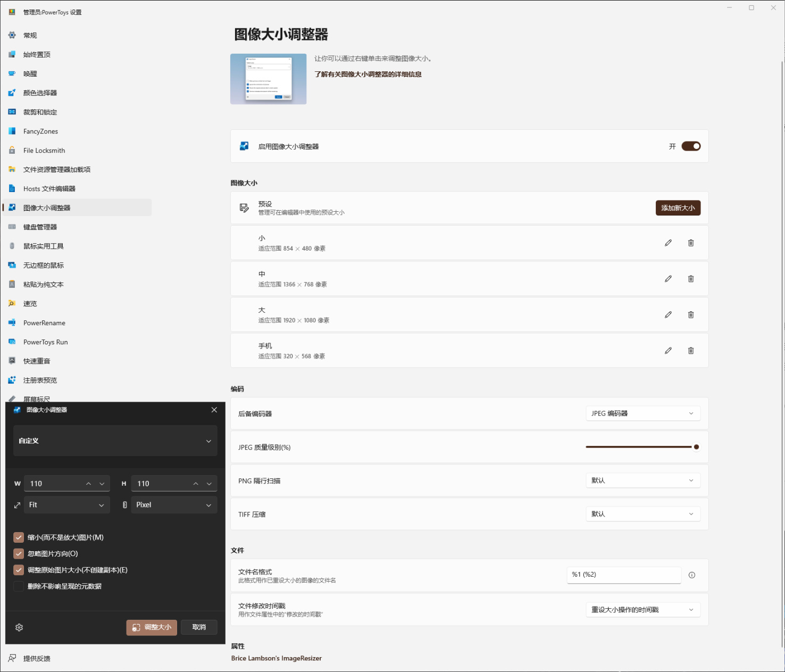Click the Hosts 文件编辑器 icon
785x672 pixels.
point(12,188)
